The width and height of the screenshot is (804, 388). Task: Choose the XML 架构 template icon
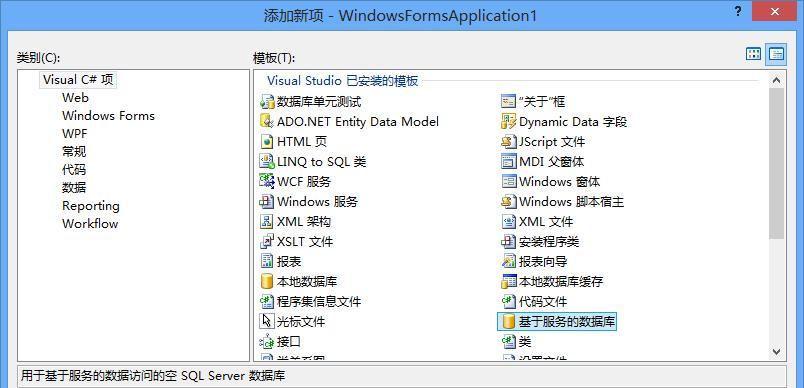pyautogui.click(x=267, y=221)
